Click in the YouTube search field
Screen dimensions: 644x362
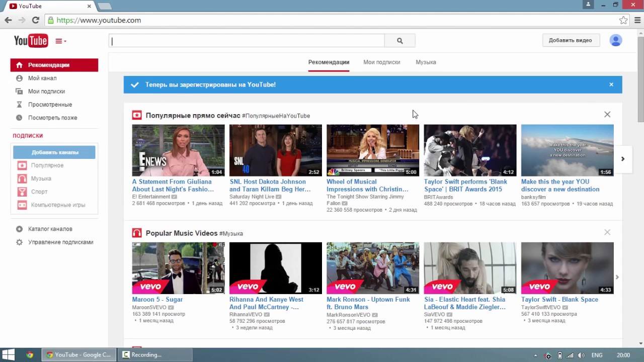coord(247,41)
